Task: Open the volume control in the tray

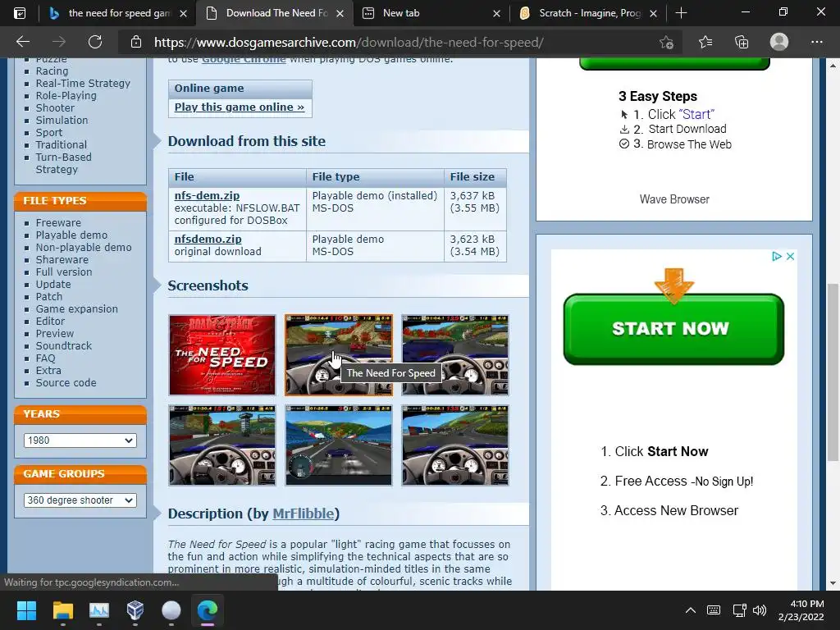Action: coord(760,610)
